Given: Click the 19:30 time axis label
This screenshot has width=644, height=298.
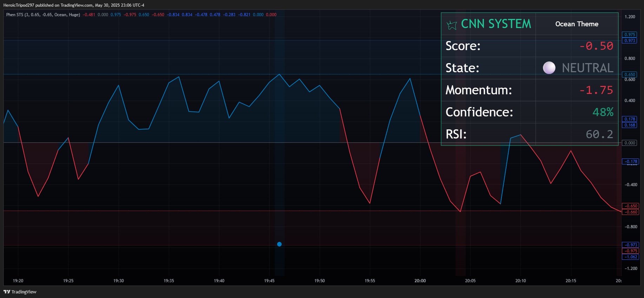Looking at the screenshot, I should (119, 281).
